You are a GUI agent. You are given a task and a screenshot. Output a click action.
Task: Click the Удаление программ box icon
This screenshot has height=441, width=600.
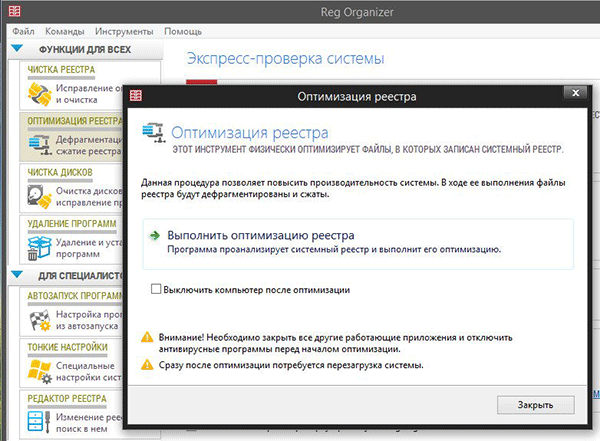tap(39, 248)
